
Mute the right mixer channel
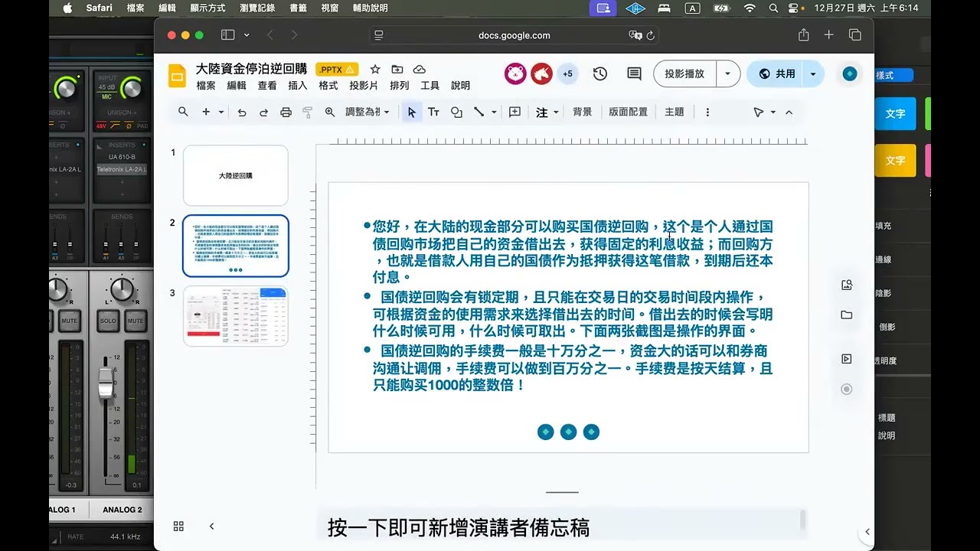pyautogui.click(x=136, y=321)
